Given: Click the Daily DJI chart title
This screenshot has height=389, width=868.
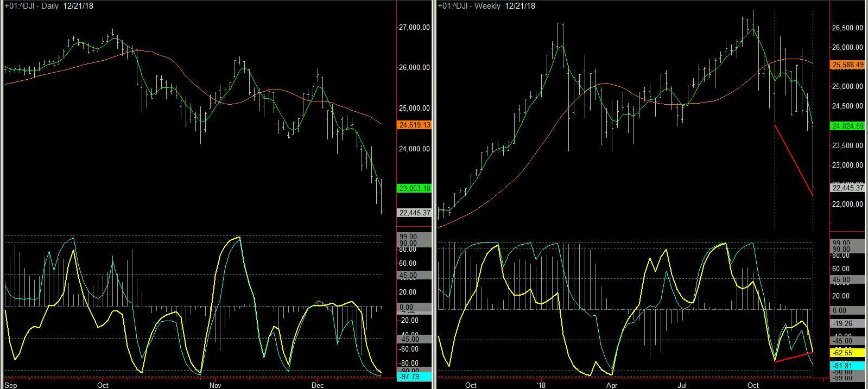Looking at the screenshot, I should (x=48, y=5).
